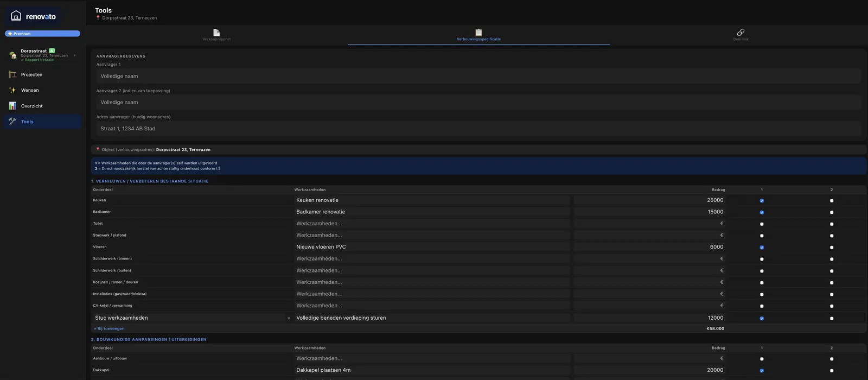Screen dimensions: 868x380
Task: Expand the Dorpsstraat project selector arrow
Action: click(x=75, y=55)
